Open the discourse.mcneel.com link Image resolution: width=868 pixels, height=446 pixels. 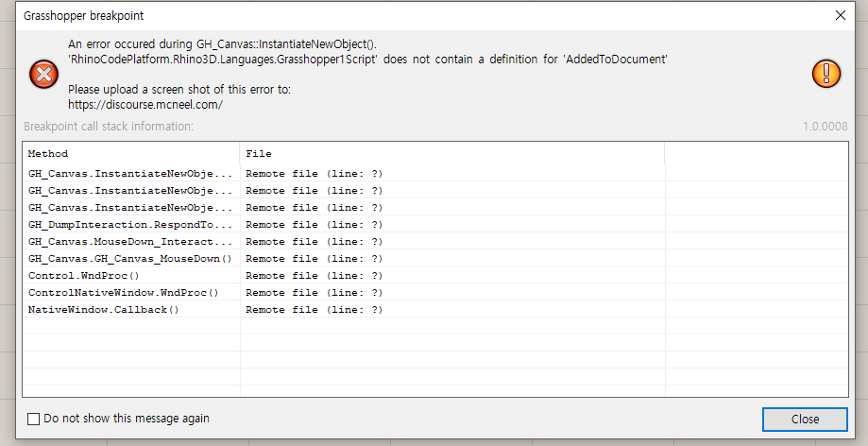click(x=145, y=105)
